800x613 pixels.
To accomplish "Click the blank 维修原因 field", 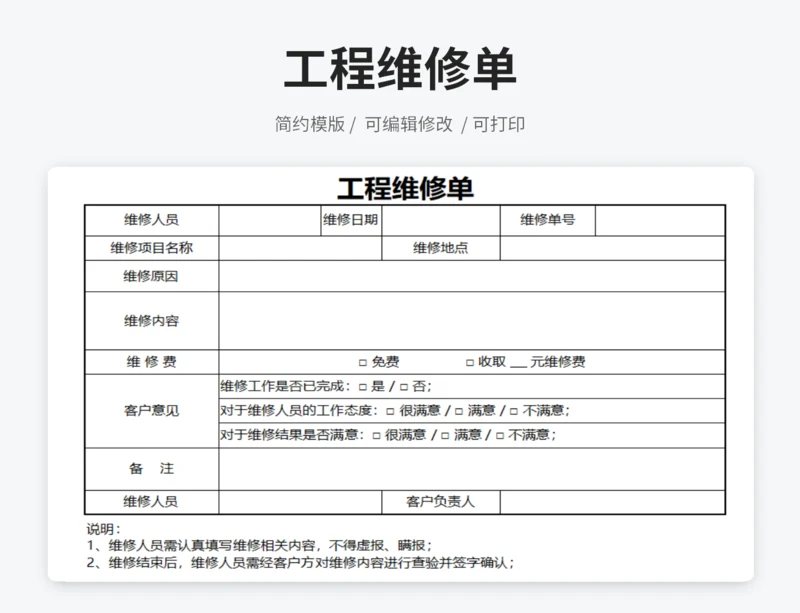I will tap(471, 277).
